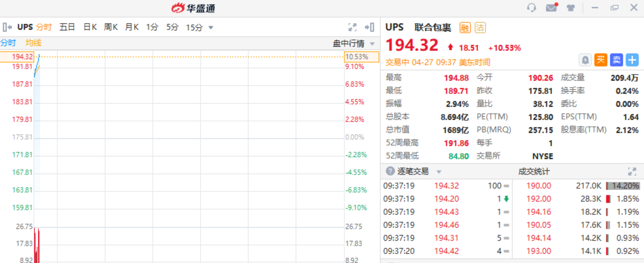Open the skin theme shirt icon
This screenshot has height=263, width=644.
coord(571,8)
